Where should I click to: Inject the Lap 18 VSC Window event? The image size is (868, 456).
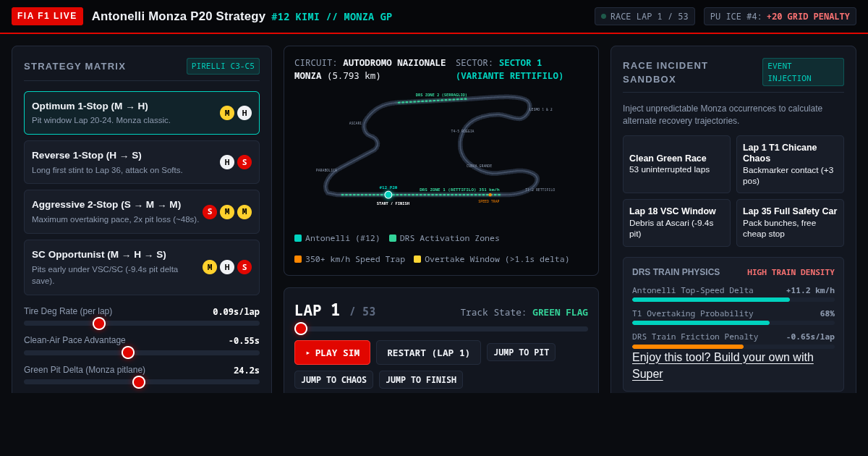(x=676, y=223)
